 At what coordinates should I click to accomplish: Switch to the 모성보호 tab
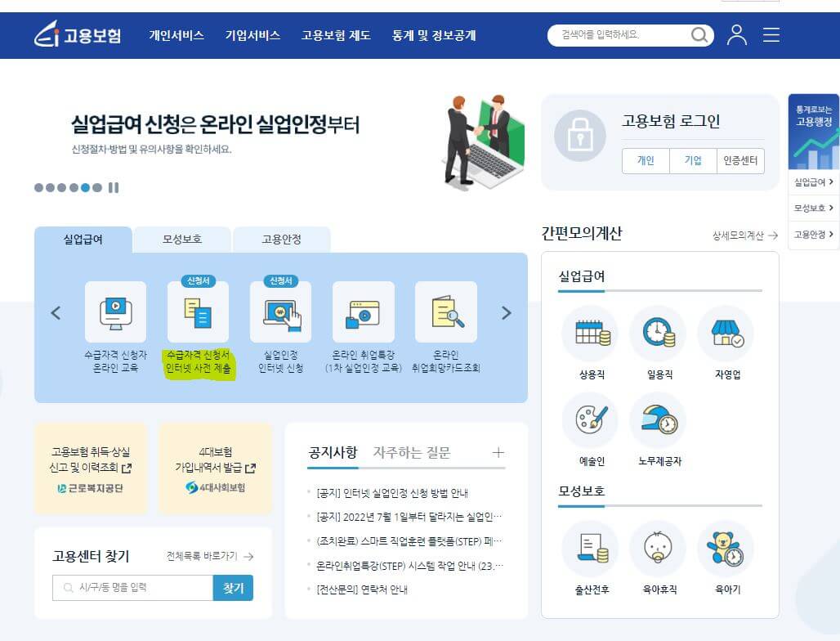(182, 240)
